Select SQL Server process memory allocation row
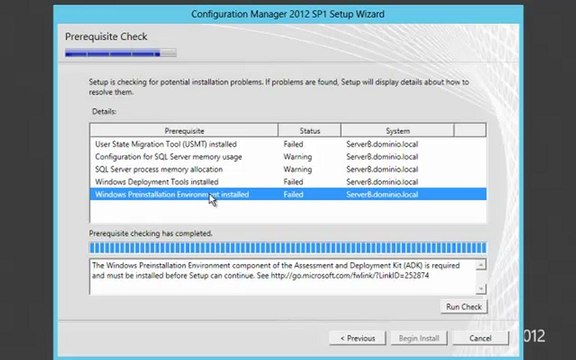 [288, 169]
